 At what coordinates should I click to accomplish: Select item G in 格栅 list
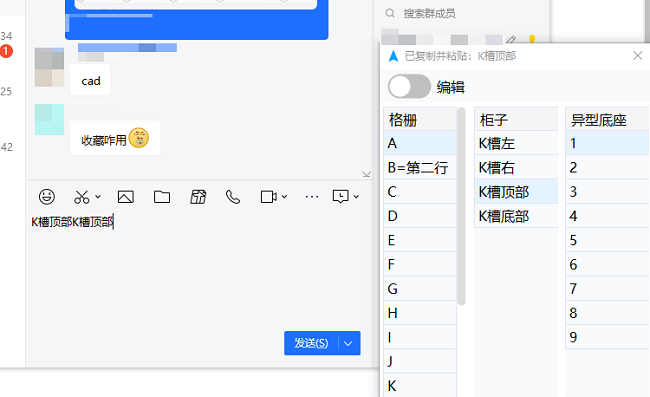[420, 288]
